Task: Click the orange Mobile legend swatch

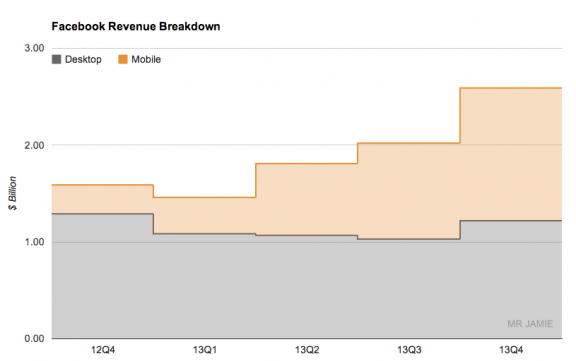Action: click(123, 59)
